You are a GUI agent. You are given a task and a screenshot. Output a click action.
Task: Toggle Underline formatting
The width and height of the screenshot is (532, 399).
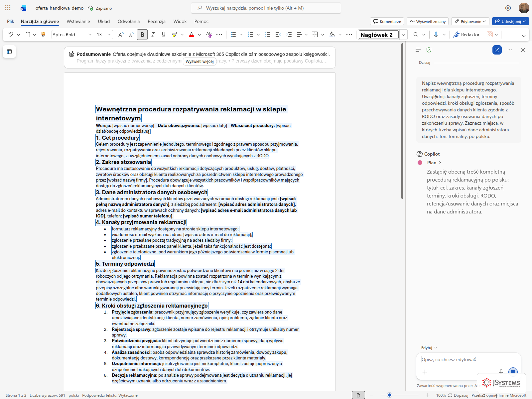point(164,35)
